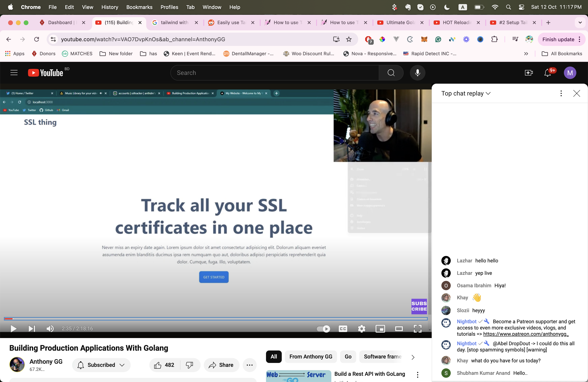Toggle closed captions CC
The width and height of the screenshot is (588, 382).
[343, 328]
